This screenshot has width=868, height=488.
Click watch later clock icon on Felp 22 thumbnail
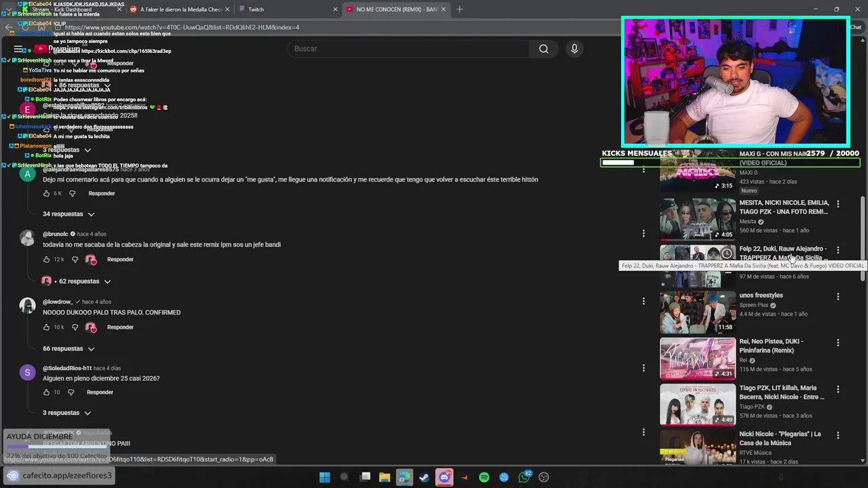point(726,253)
